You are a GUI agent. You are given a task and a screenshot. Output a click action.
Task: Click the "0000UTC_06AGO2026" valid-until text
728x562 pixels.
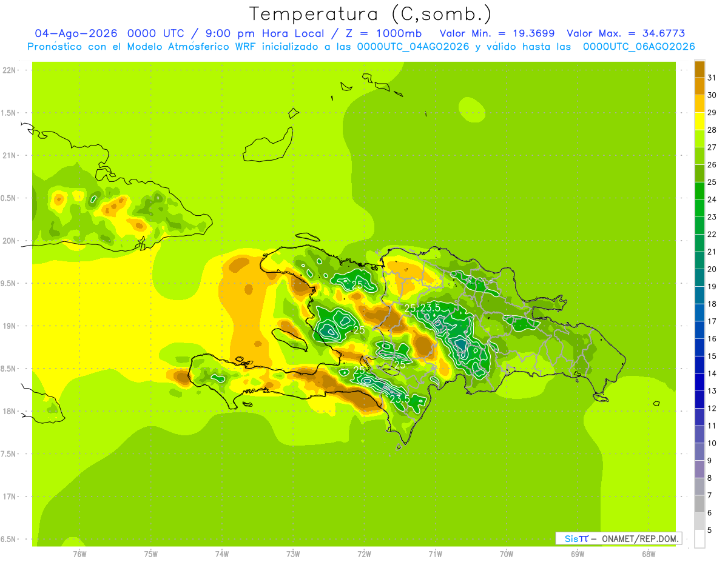[639, 47]
